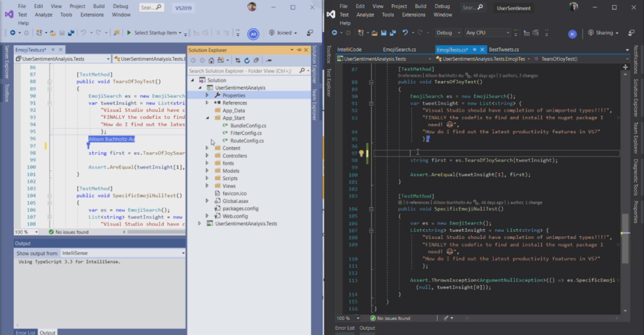Click Collapse All icon in Solution Explorer toolbar
Image resolution: width=644 pixels, height=335 pixels.
click(257, 60)
